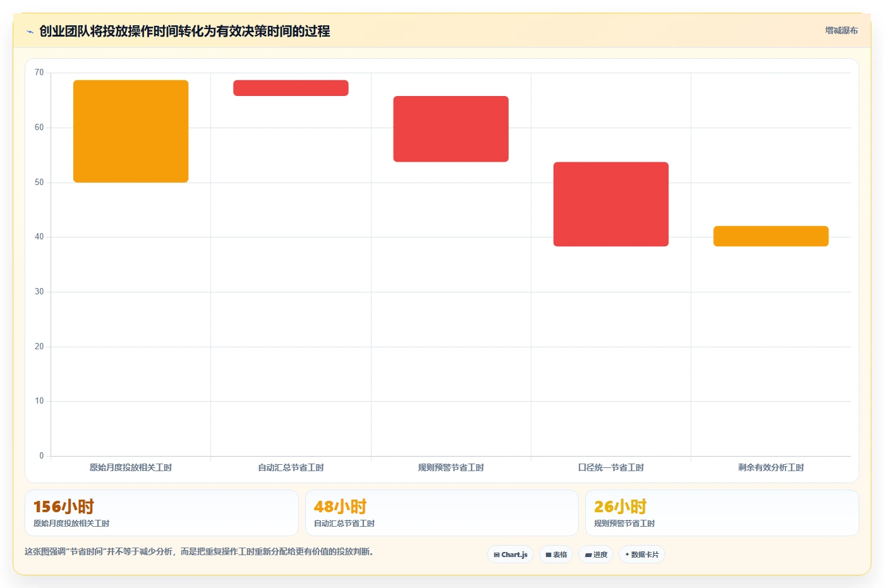The width and height of the screenshot is (884, 588).
Task: Click the wave icon before the title
Action: coord(30,32)
